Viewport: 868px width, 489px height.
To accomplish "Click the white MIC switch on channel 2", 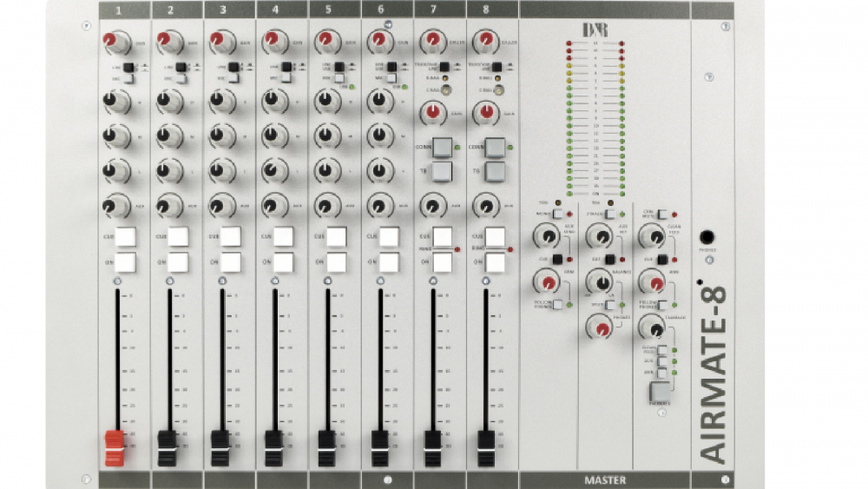I will click(x=181, y=79).
